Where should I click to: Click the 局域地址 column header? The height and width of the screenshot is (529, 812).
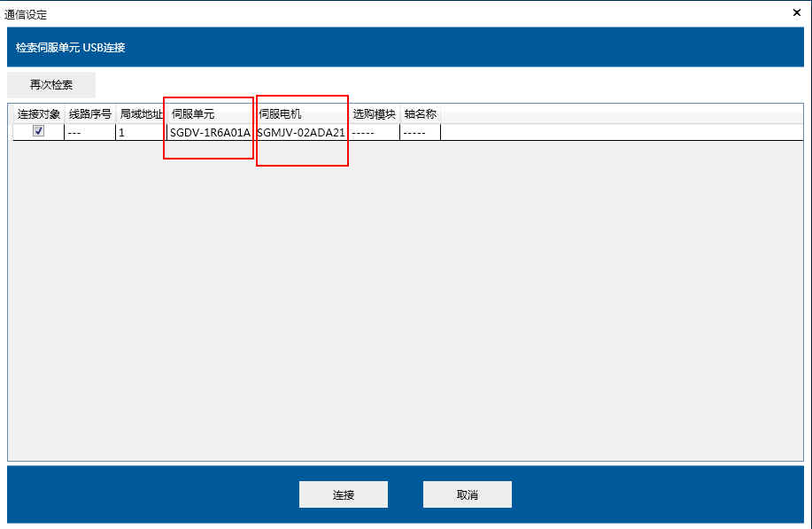[x=141, y=114]
